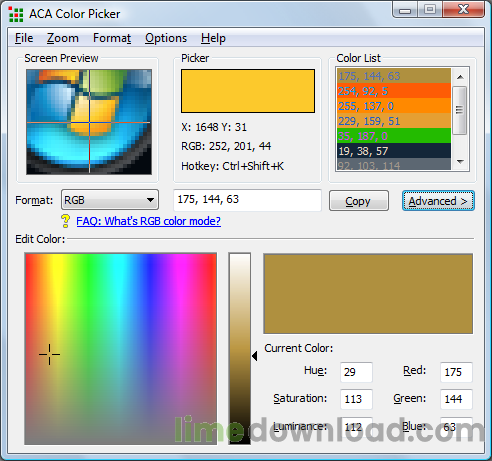Viewport: 492px width, 461px height.
Task: Click the color value field showing 175, 144, 63
Action: pos(247,200)
